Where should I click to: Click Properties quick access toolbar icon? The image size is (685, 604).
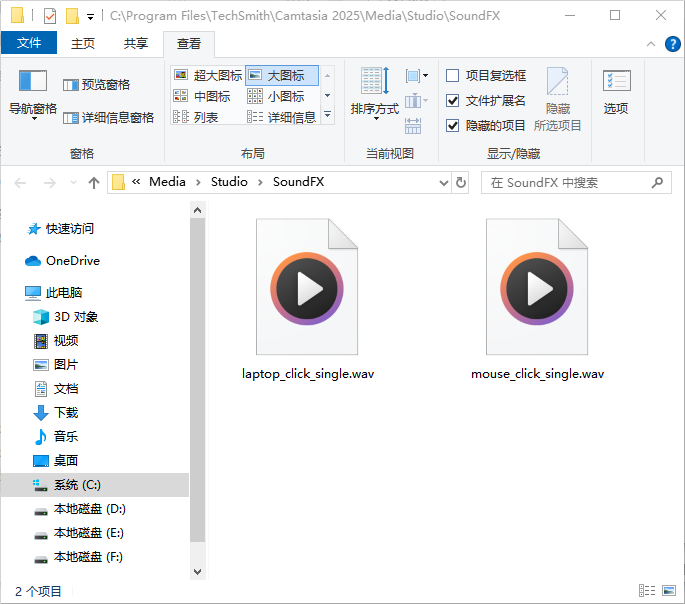(x=50, y=16)
